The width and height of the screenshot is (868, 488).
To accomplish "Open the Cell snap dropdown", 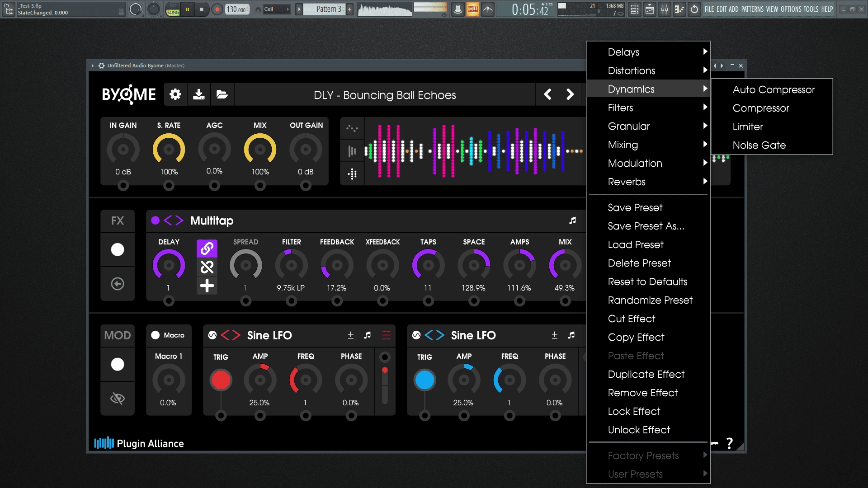I will point(276,9).
